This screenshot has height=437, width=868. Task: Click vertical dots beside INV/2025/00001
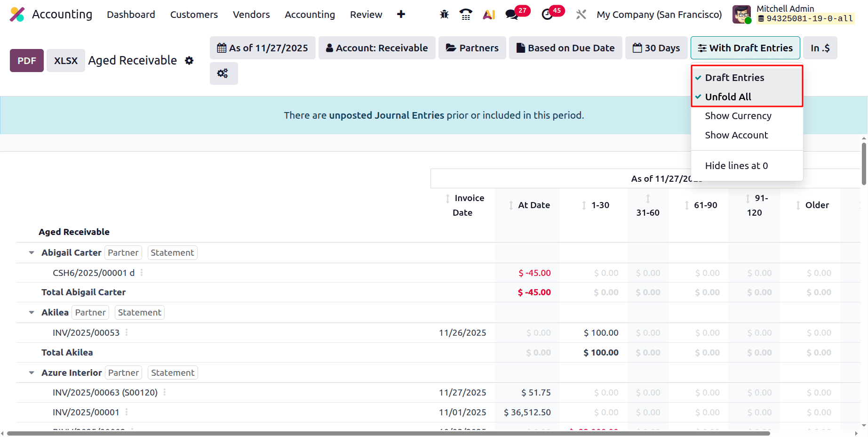127,412
